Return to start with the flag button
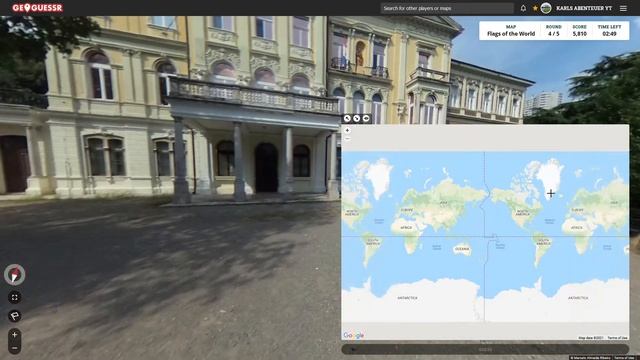This screenshot has height=360, width=640. coord(15,316)
